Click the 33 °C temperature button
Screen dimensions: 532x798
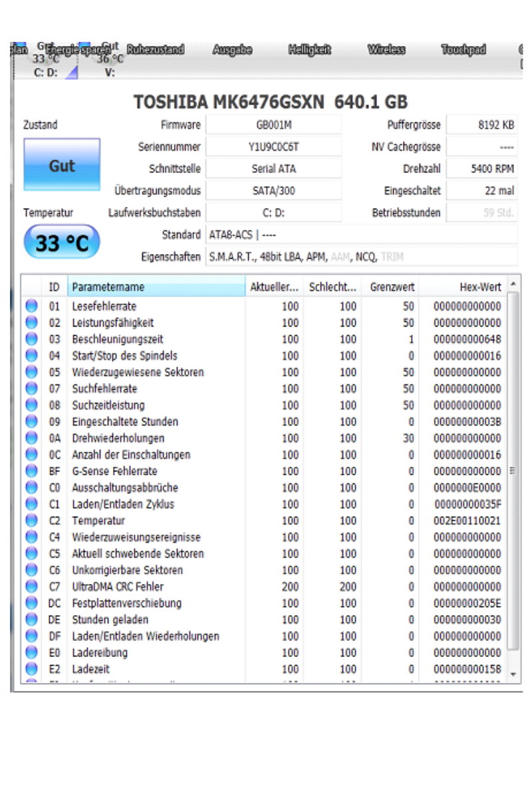(61, 242)
